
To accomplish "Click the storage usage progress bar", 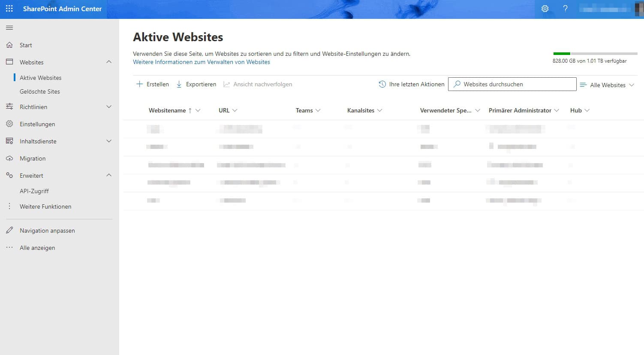I will coord(595,53).
